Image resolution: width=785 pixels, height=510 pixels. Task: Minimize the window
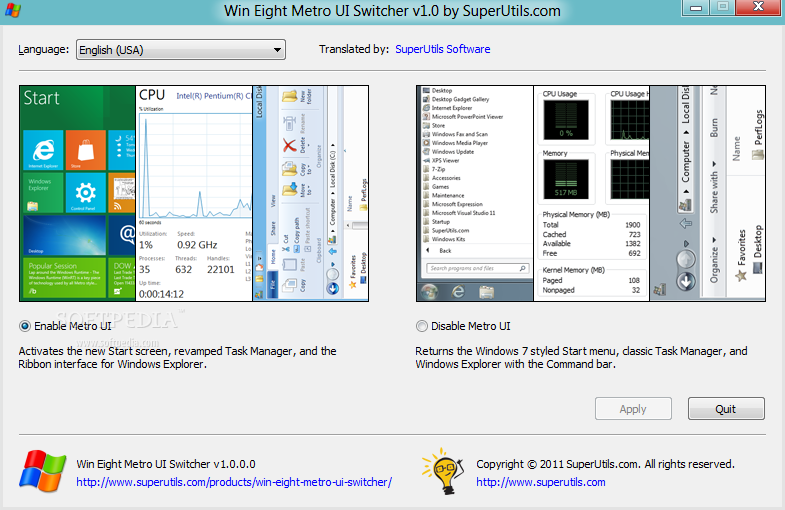pyautogui.click(x=696, y=7)
